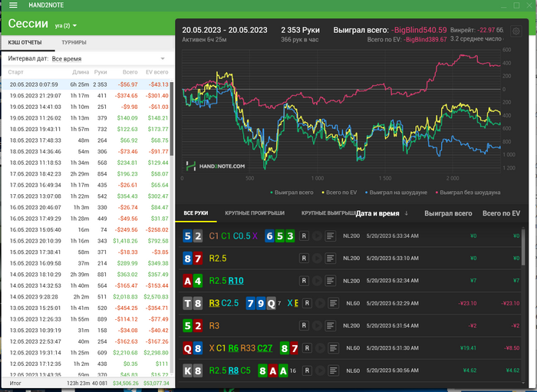Click play icon for hand 6:31:54 AM

[x=317, y=325]
